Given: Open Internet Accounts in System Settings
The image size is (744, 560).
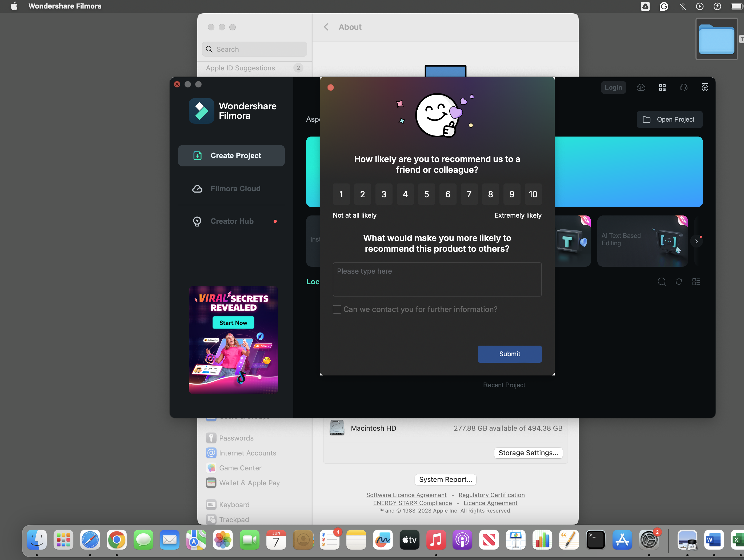Looking at the screenshot, I should (x=242, y=453).
